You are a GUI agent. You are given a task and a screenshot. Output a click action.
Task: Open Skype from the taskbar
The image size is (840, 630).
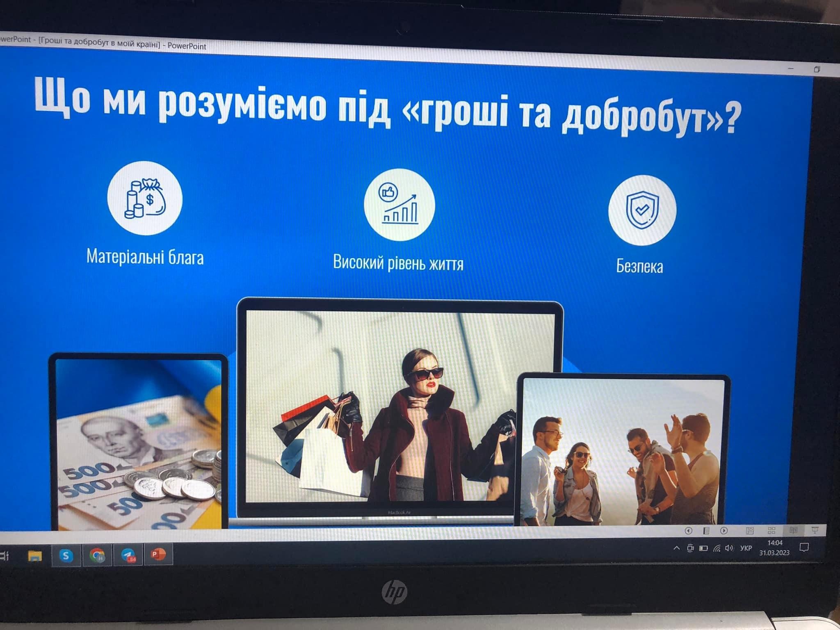[x=66, y=556]
